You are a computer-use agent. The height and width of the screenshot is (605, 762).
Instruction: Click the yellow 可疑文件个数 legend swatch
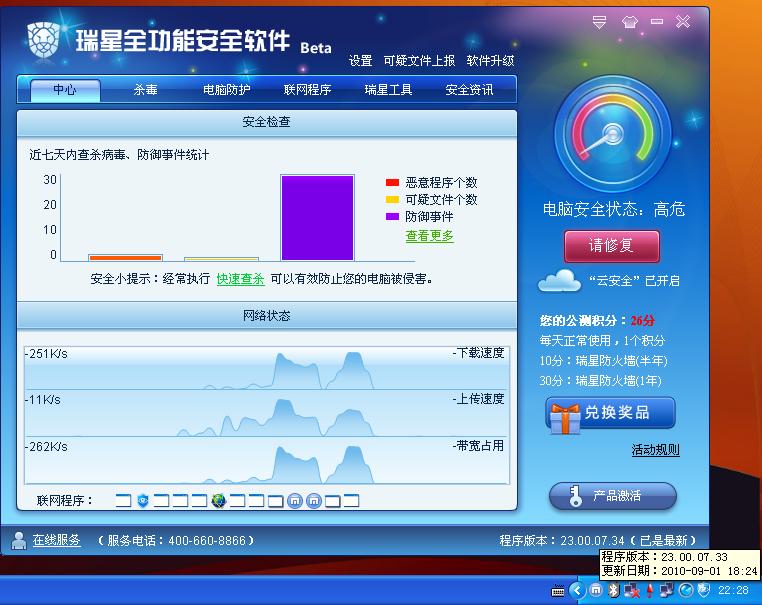click(392, 200)
